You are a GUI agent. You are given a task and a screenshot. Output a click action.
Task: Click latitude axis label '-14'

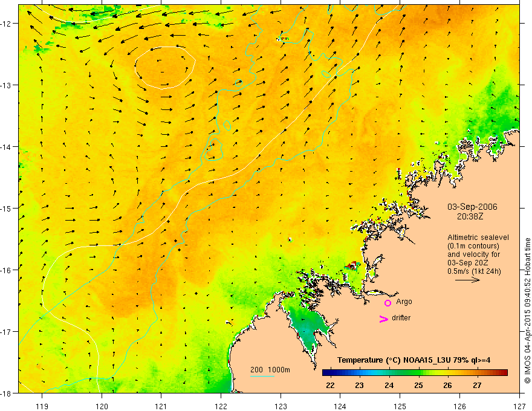(x=7, y=147)
